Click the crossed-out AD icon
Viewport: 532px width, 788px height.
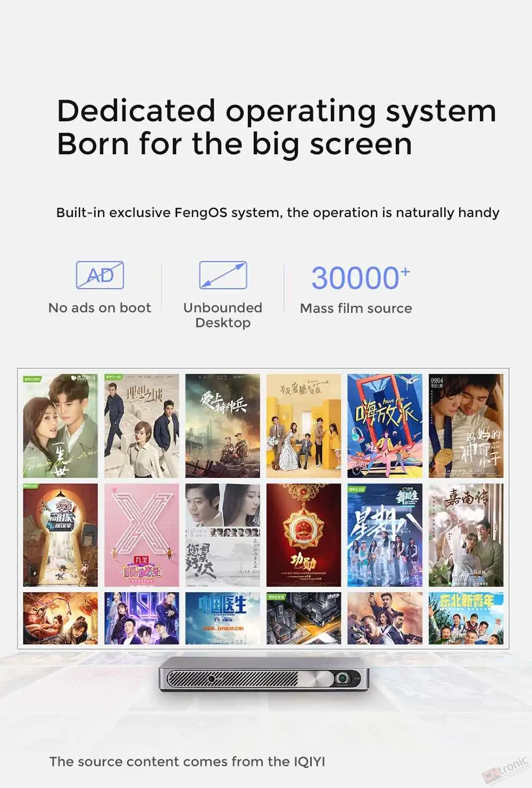tap(100, 275)
